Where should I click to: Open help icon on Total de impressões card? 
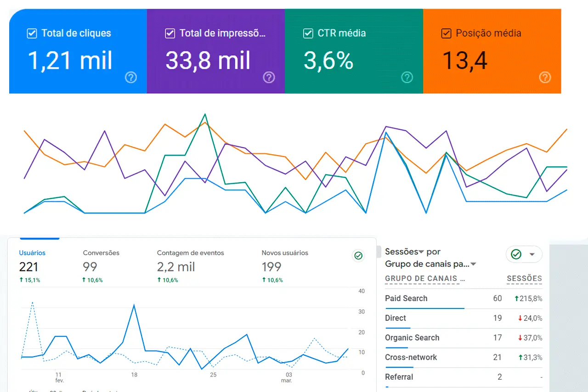[x=269, y=78]
